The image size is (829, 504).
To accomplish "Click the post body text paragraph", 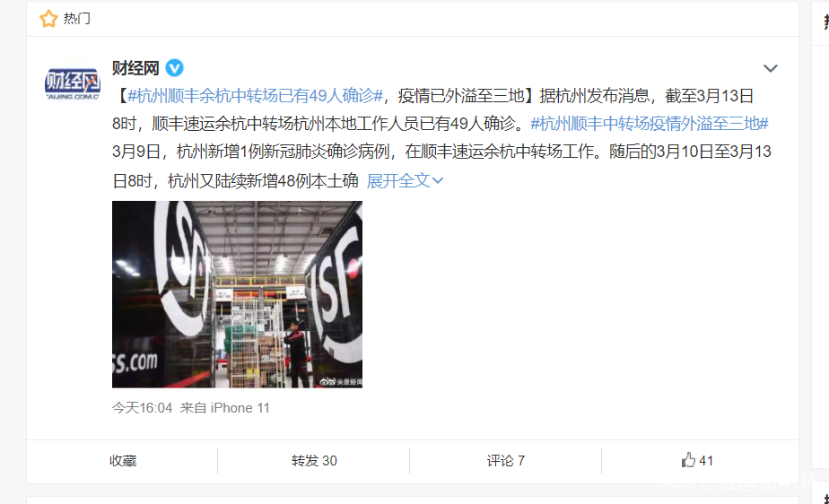I will [x=441, y=138].
